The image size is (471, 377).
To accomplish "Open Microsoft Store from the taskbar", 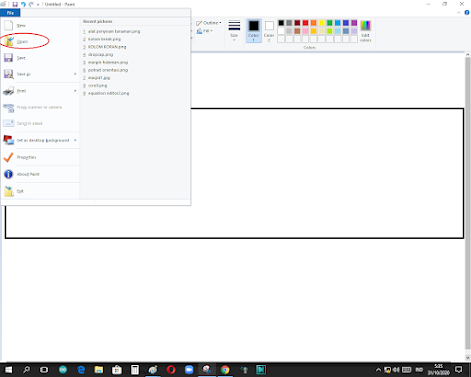I will [x=117, y=370].
